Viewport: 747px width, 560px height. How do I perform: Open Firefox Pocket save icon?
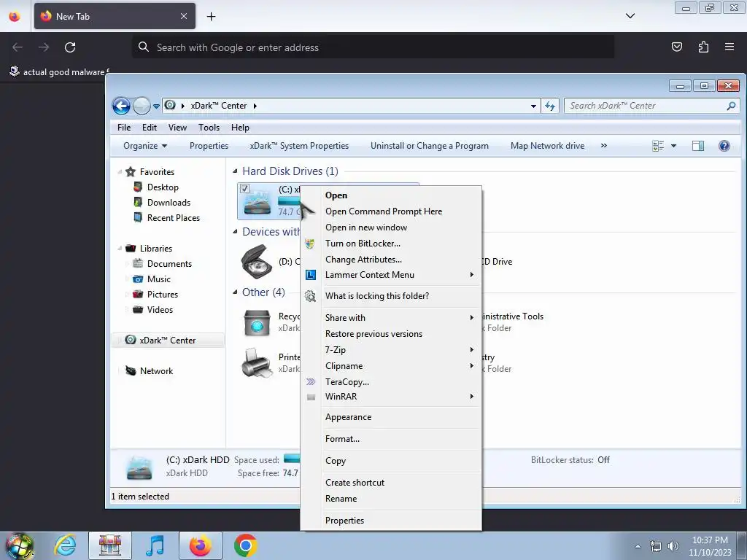(x=676, y=47)
